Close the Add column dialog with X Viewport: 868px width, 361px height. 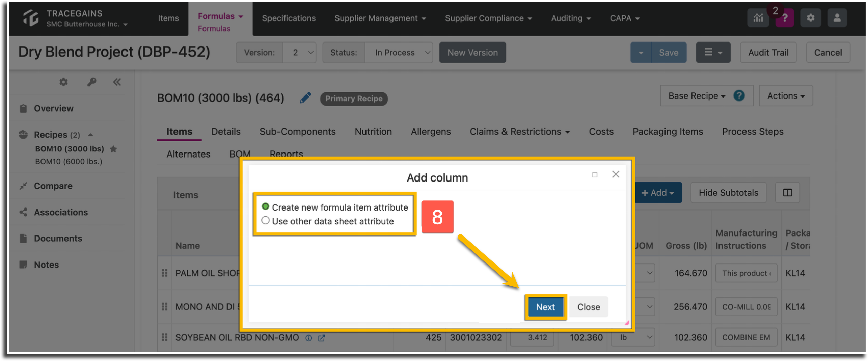point(616,174)
